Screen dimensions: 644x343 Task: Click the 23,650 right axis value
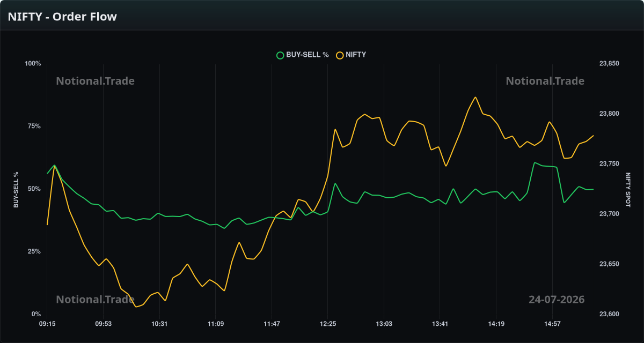click(x=609, y=264)
